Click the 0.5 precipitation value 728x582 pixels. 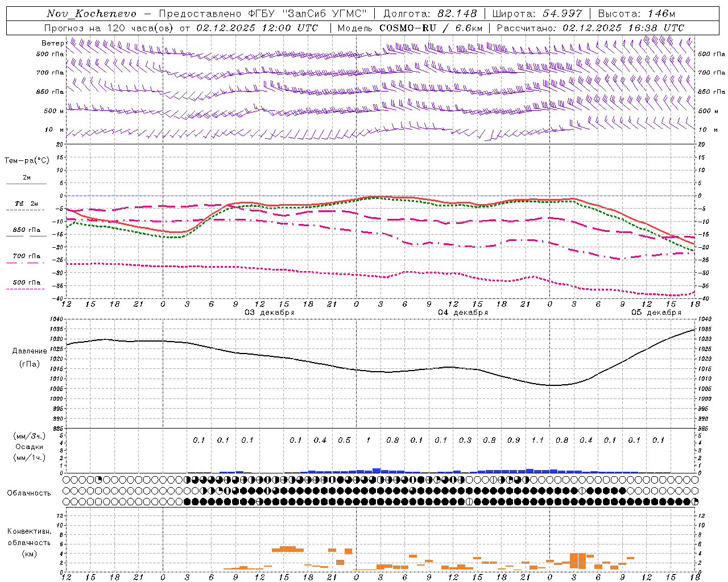click(x=344, y=440)
